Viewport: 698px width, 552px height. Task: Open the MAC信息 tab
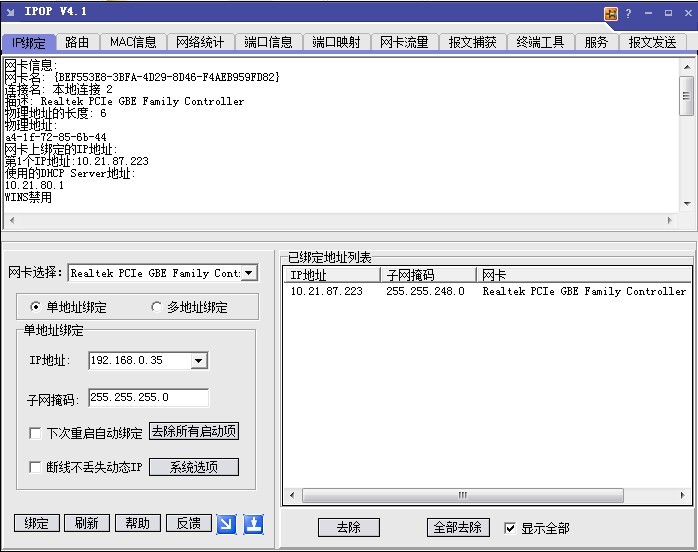click(133, 42)
